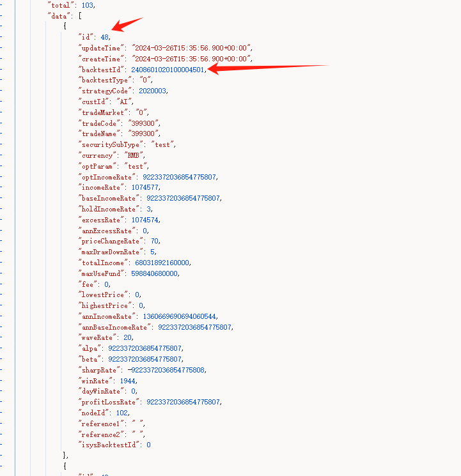The width and height of the screenshot is (461, 476).
Task: Click the "id" value 48
Action: coord(104,37)
